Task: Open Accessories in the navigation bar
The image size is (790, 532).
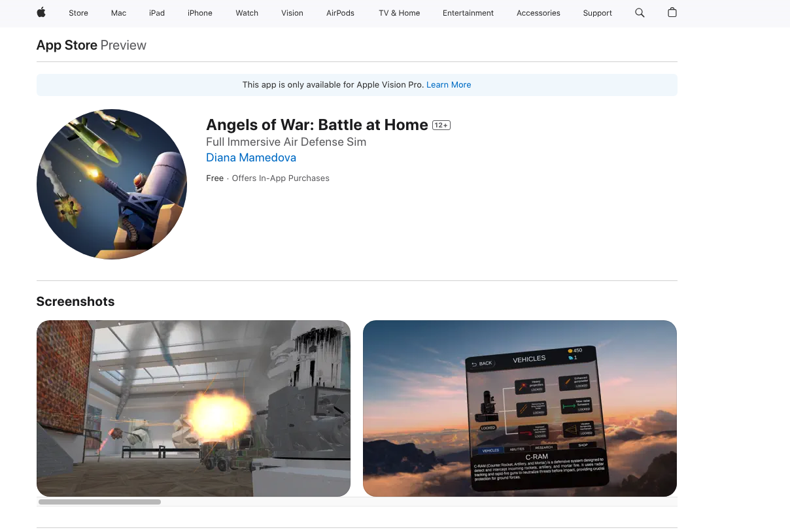Action: pos(538,13)
